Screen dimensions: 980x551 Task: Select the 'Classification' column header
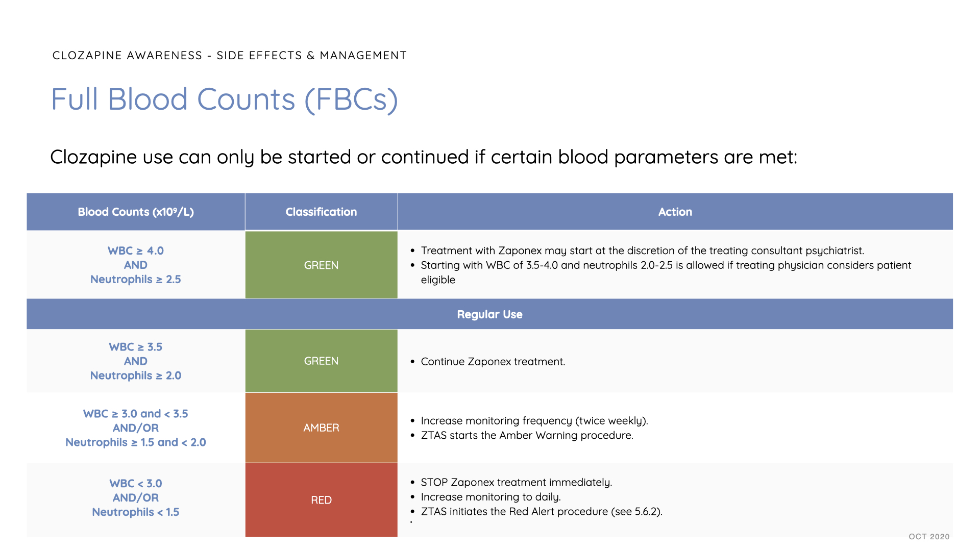pyautogui.click(x=321, y=212)
